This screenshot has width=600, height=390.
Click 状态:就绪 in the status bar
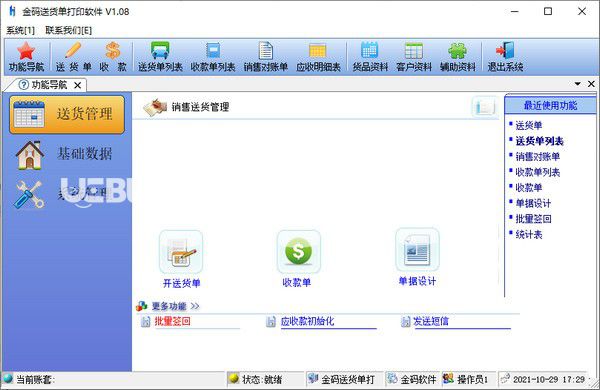tap(262, 379)
